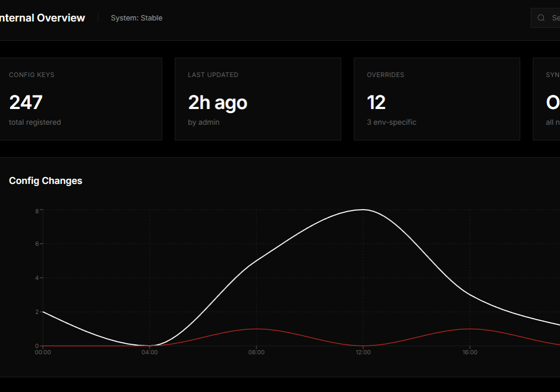The image size is (560, 392).
Task: Click the '3 env-specific' overrides subtitle
Action: [391, 122]
